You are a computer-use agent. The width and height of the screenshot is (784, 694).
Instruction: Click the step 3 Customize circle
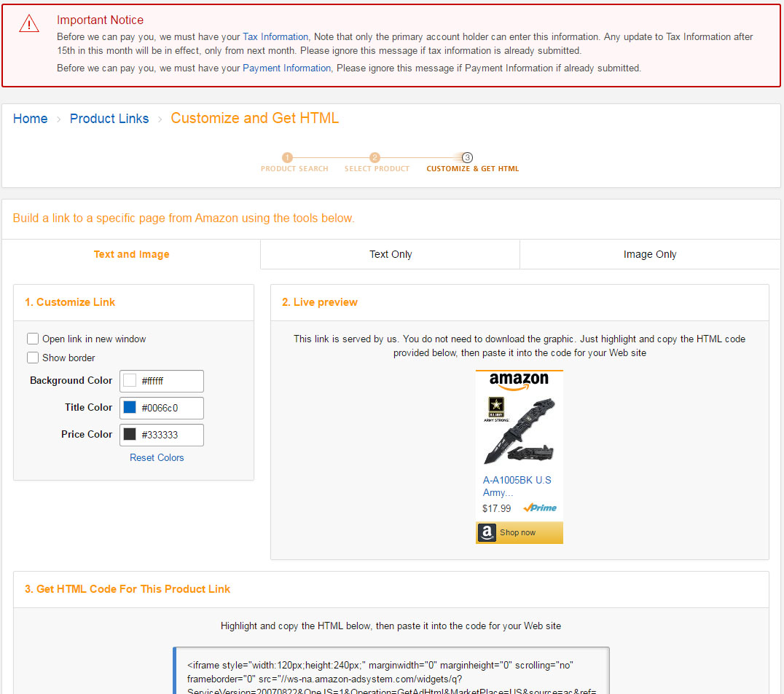point(467,157)
